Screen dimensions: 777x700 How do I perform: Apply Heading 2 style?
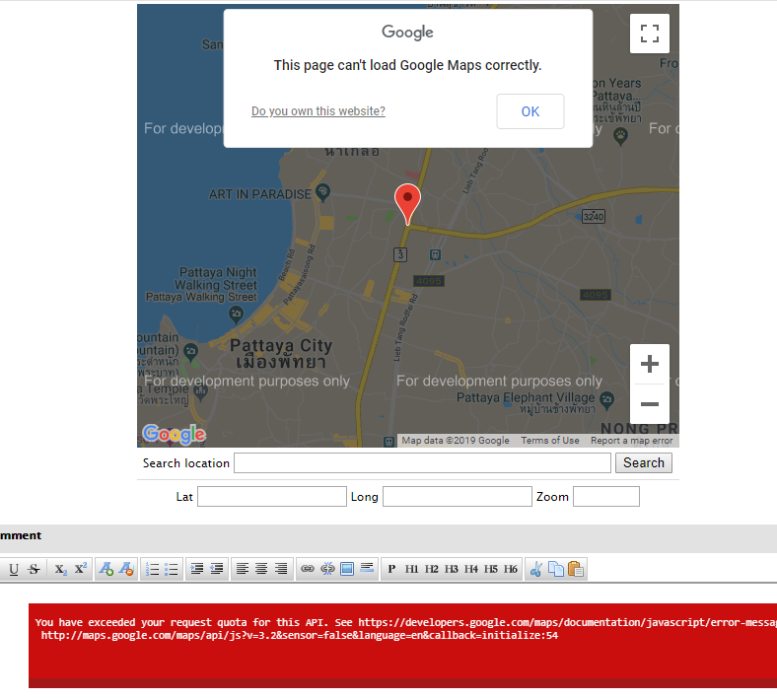(x=431, y=569)
